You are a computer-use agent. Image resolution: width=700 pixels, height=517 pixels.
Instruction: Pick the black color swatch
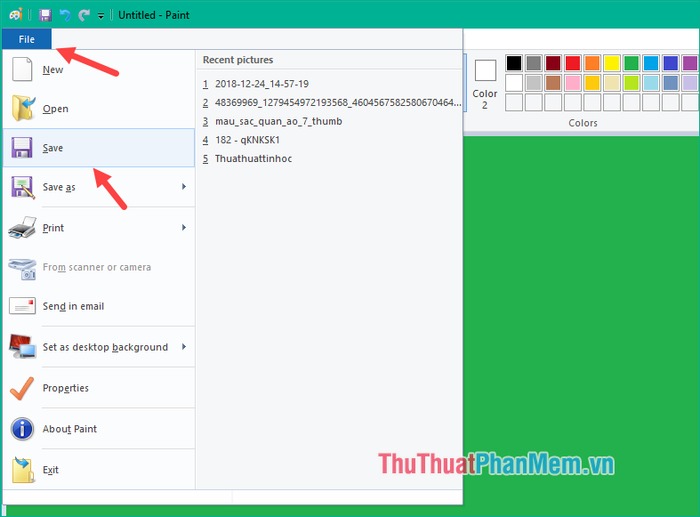(x=514, y=63)
